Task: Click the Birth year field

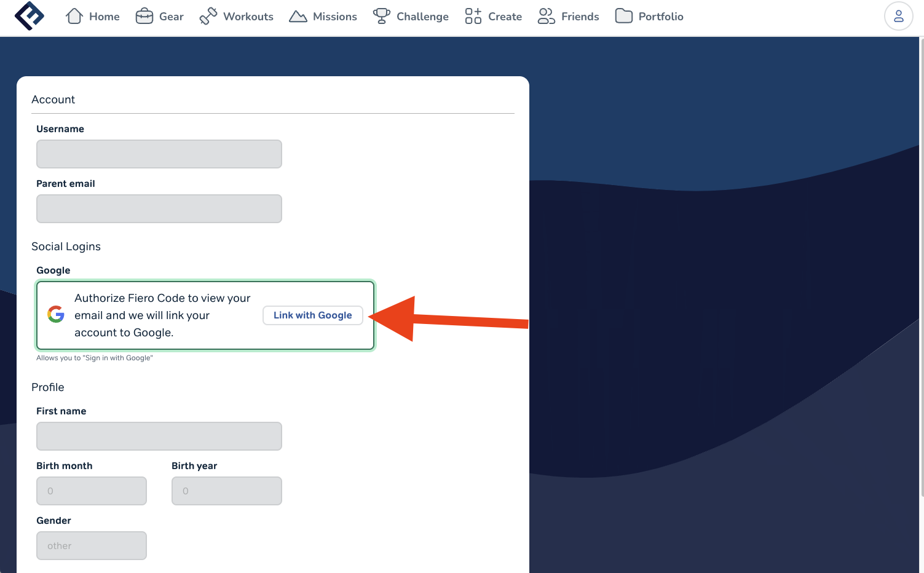Action: click(227, 491)
